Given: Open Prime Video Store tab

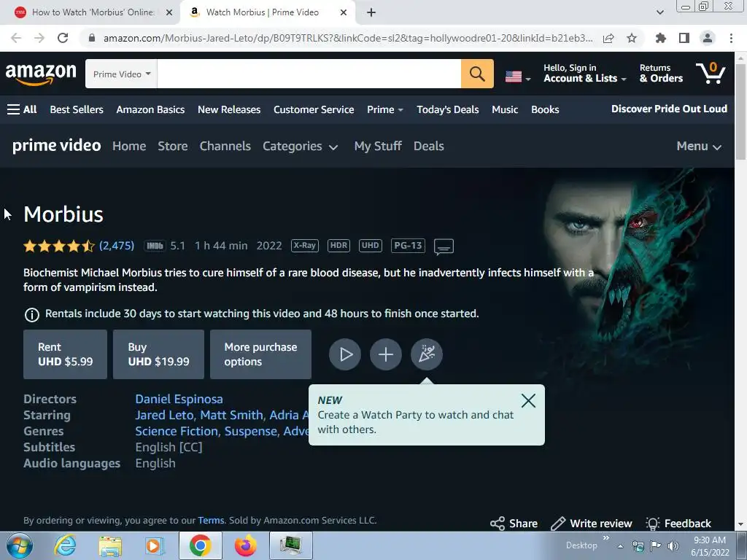Looking at the screenshot, I should [x=172, y=146].
